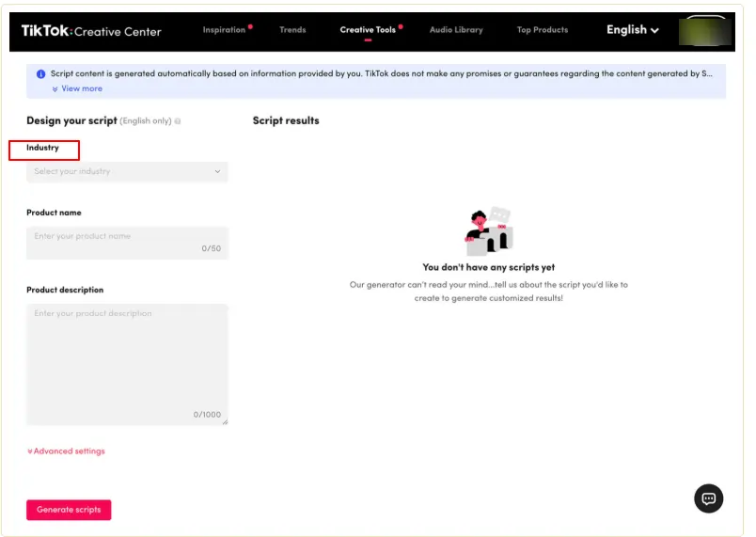Click the description box resize handle
This screenshot has width=756, height=537.
click(225, 422)
